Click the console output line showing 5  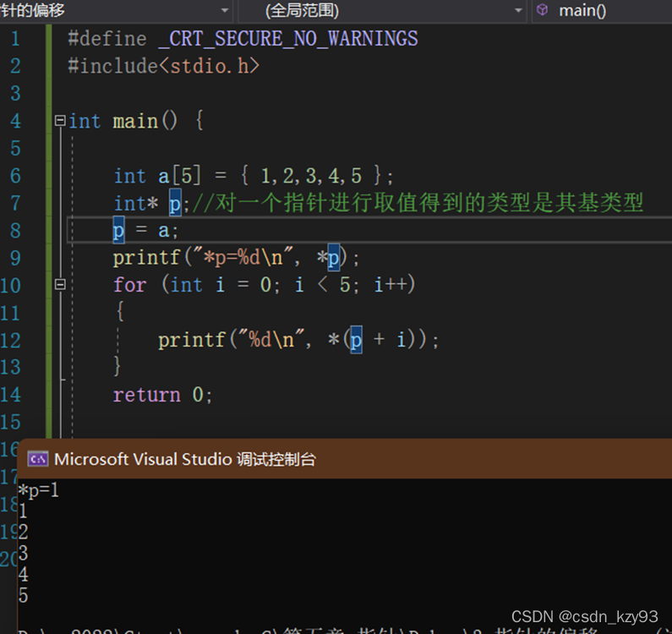click(24, 595)
